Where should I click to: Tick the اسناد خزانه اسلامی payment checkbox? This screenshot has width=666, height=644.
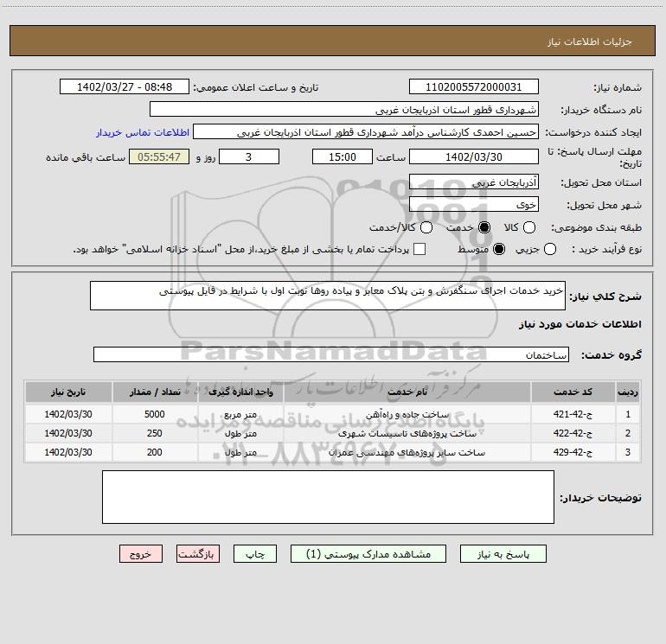[x=419, y=249]
